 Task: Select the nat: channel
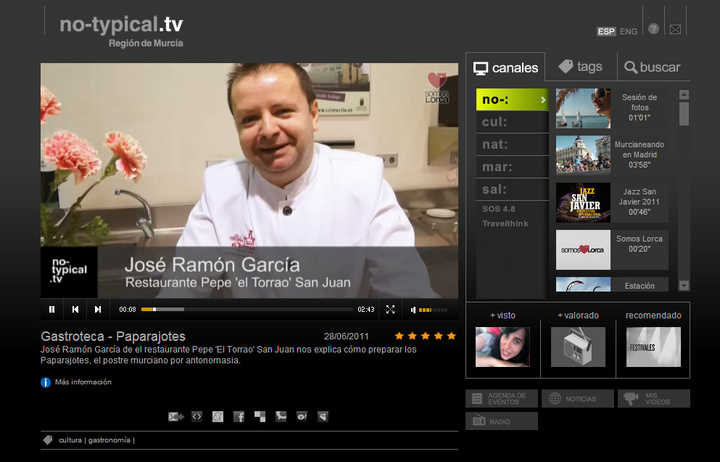(512, 145)
